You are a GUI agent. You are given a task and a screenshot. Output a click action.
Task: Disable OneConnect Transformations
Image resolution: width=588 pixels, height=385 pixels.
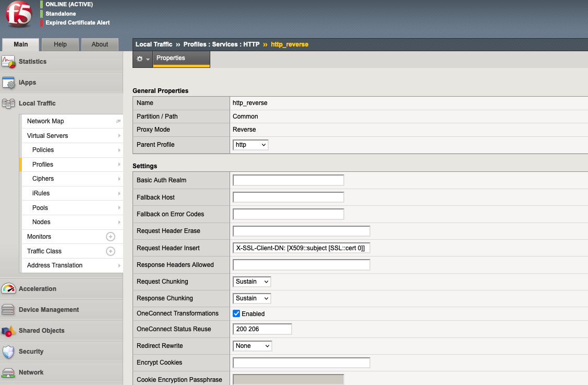[236, 313]
